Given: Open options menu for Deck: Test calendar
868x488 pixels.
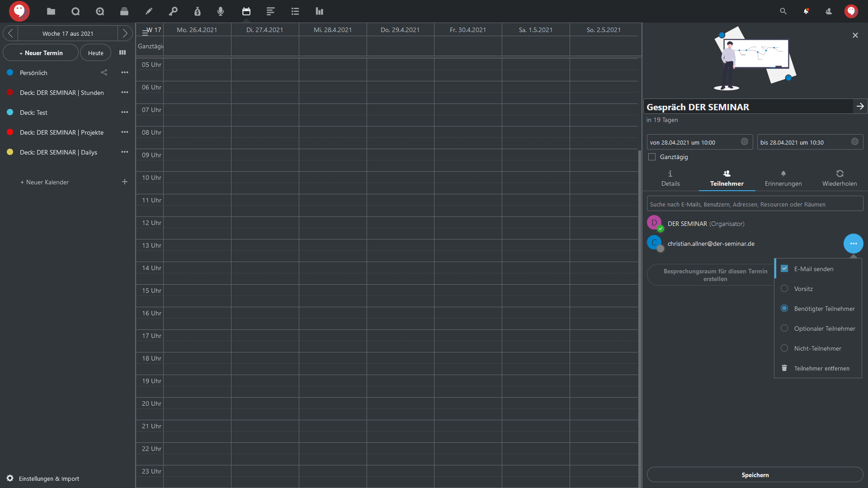Looking at the screenshot, I should [125, 112].
